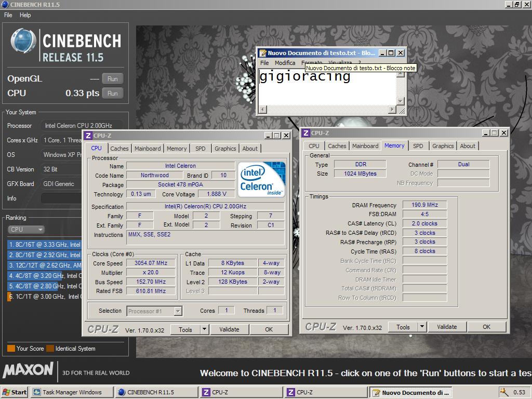Select Nuovo Documento di taskbar button
This screenshot has width=532, height=399.
click(411, 392)
